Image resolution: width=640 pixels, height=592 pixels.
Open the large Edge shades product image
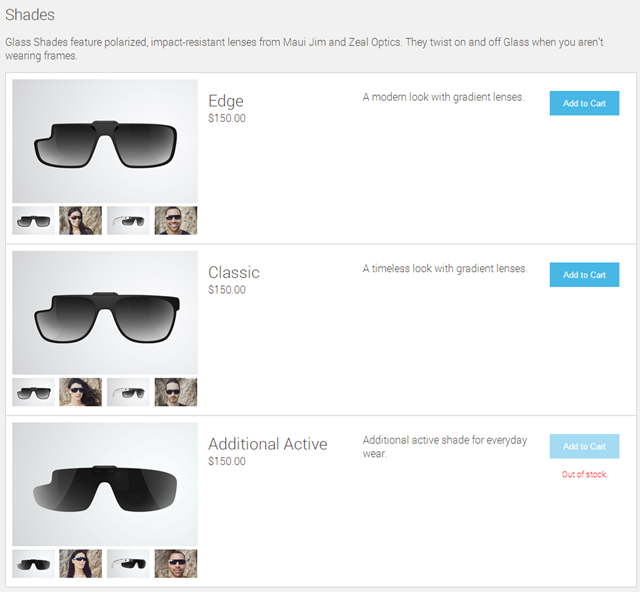coord(105,141)
